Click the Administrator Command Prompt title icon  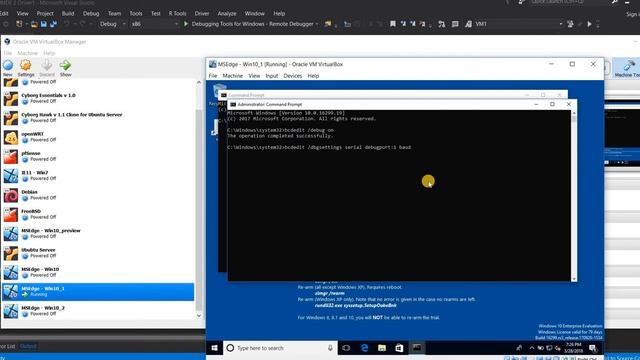(233, 104)
